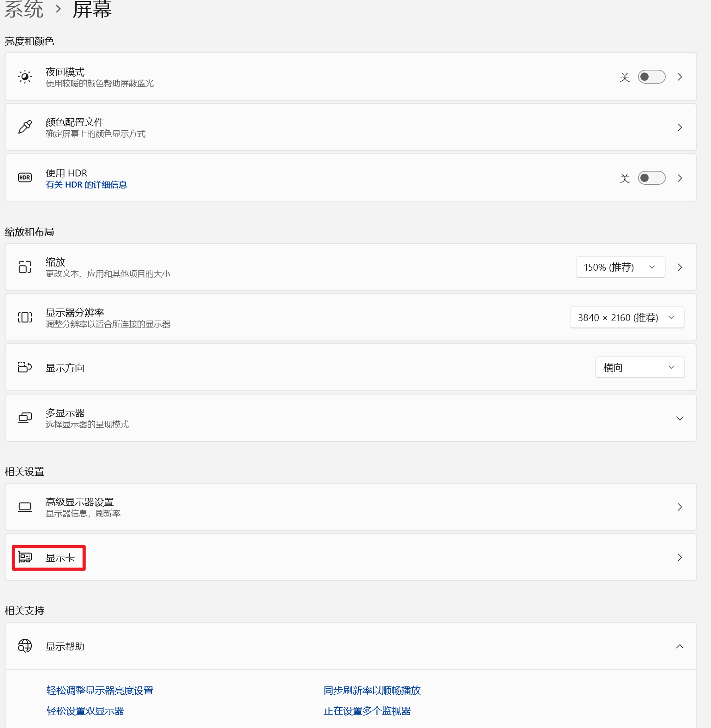The height and width of the screenshot is (728, 711).
Task: Open custom scaling chevron next to 150%
Action: (680, 267)
